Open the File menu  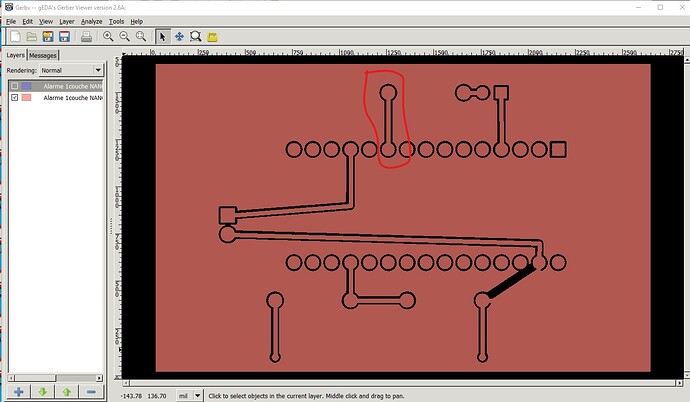click(x=11, y=21)
